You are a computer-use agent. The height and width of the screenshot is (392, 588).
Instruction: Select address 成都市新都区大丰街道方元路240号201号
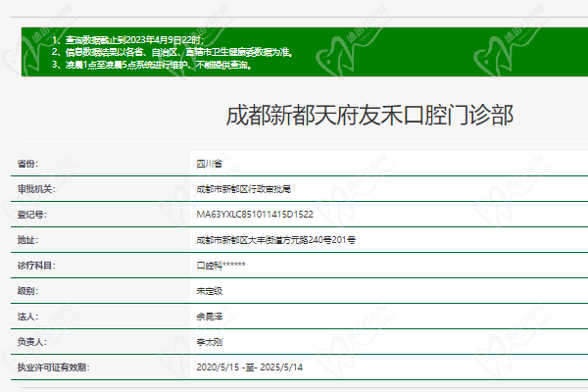tap(276, 240)
